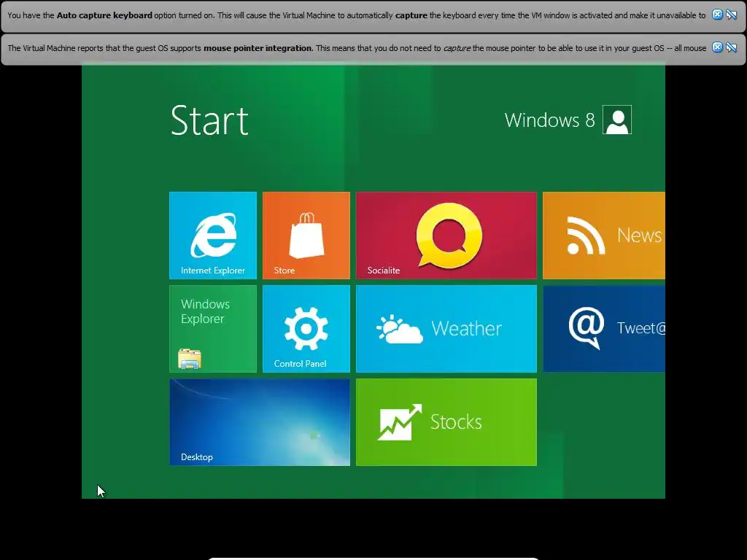This screenshot has height=560, width=747.
Task: Click the user account picture
Action: pos(617,120)
